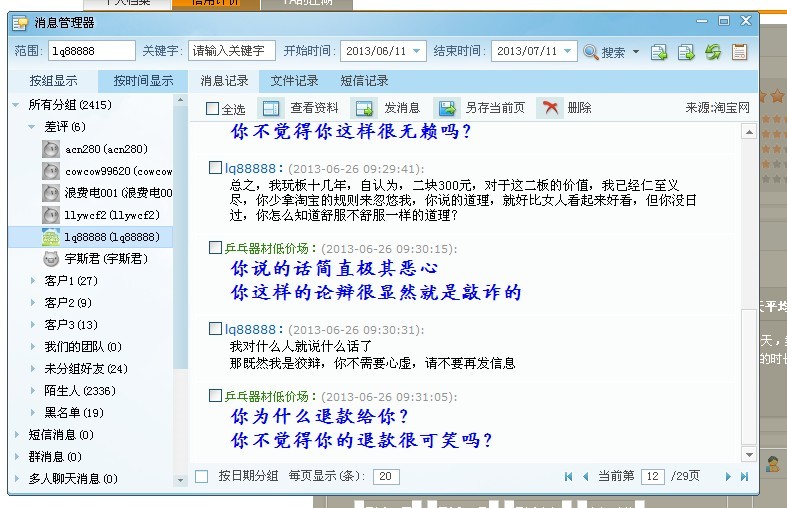This screenshot has height=508, width=787.
Task: Select the 我们的团队 (0) group
Action: click(83, 347)
